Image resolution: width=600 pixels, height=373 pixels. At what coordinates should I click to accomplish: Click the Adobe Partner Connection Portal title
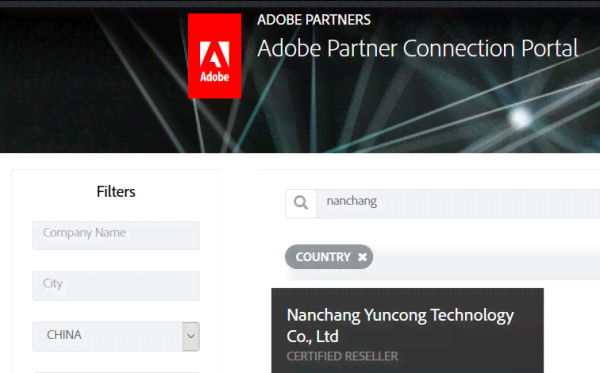point(417,49)
